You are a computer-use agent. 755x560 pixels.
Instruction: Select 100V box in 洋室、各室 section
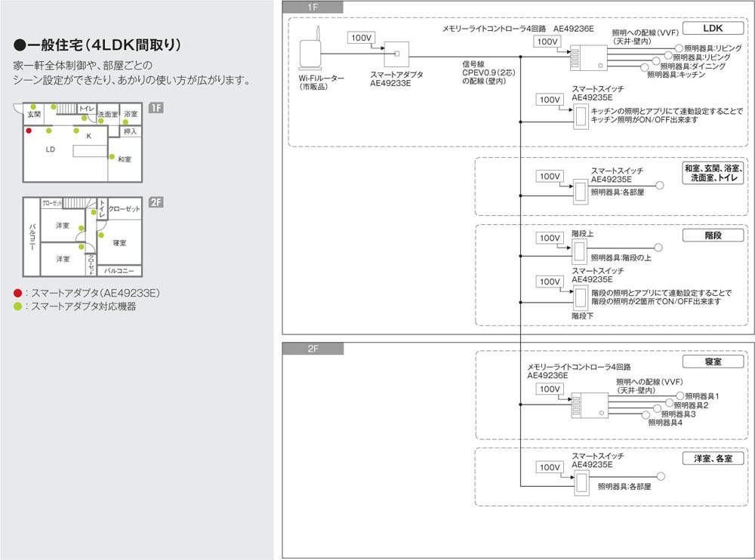click(550, 467)
